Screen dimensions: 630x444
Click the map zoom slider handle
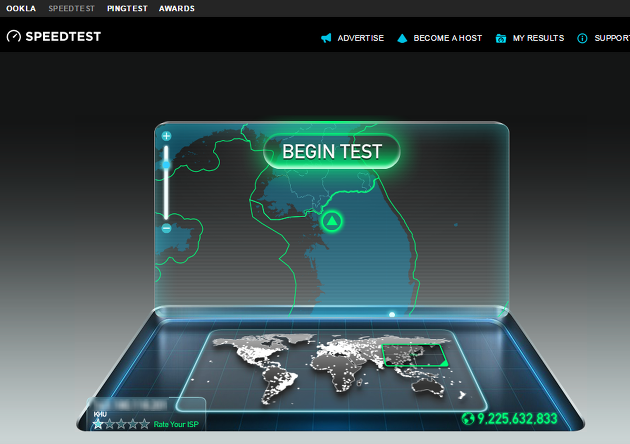click(x=166, y=165)
